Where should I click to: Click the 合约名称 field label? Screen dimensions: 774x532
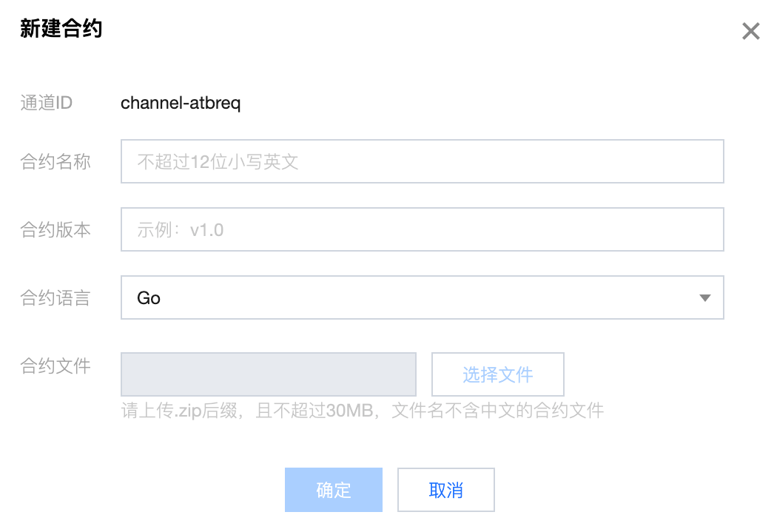click(55, 162)
